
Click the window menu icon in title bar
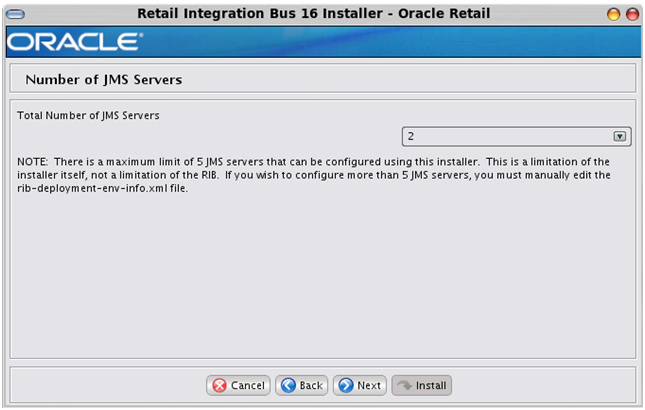coord(16,14)
